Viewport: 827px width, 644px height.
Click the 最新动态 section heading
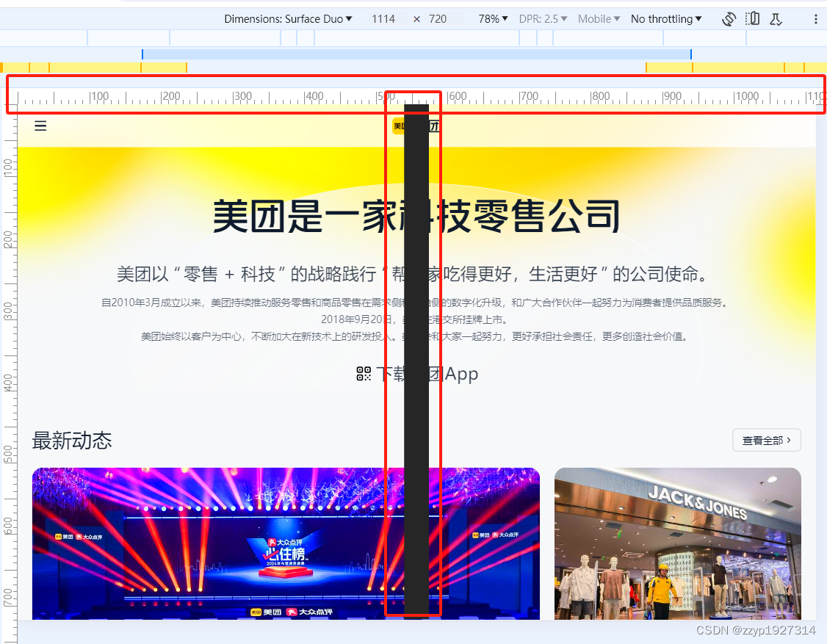[72, 441]
